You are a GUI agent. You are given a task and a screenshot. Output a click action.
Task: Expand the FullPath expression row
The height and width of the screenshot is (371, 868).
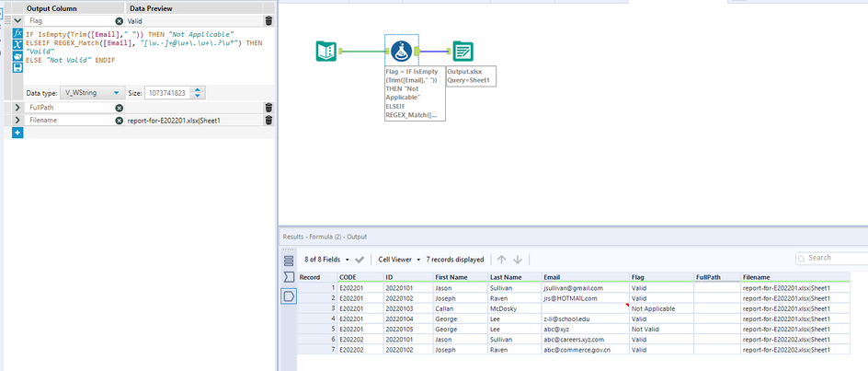click(x=18, y=108)
